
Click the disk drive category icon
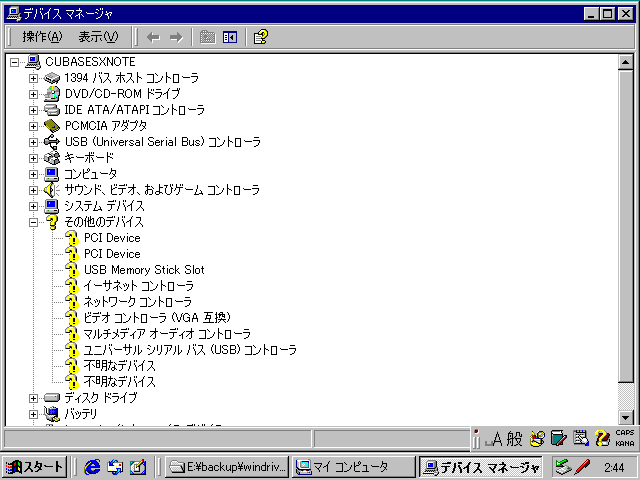52,398
